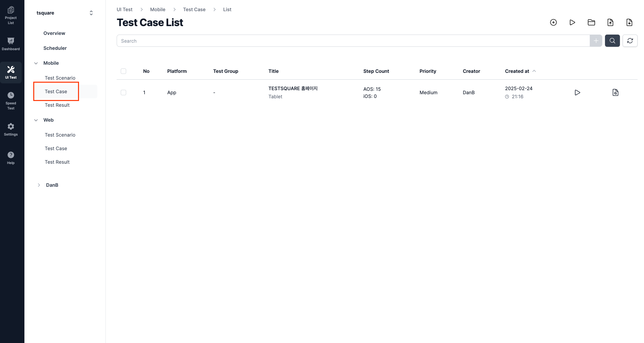644x343 pixels.
Task: Click the refresh list icon
Action: (630, 41)
